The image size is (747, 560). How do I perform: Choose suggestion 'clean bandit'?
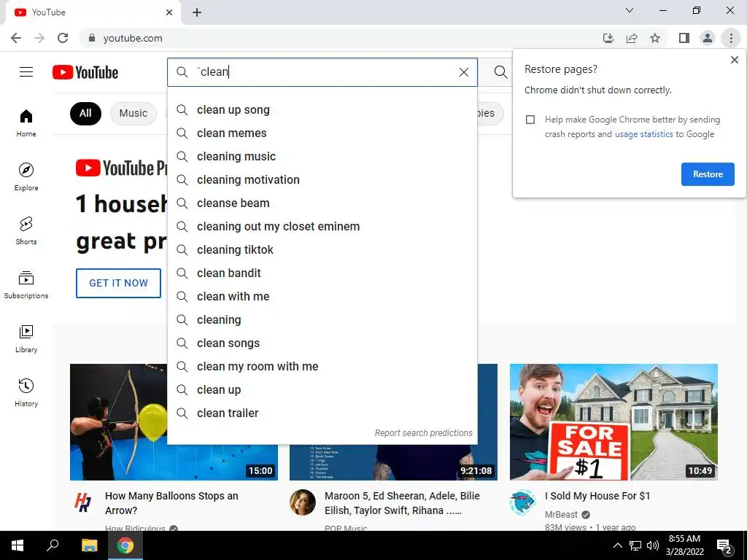click(x=322, y=273)
